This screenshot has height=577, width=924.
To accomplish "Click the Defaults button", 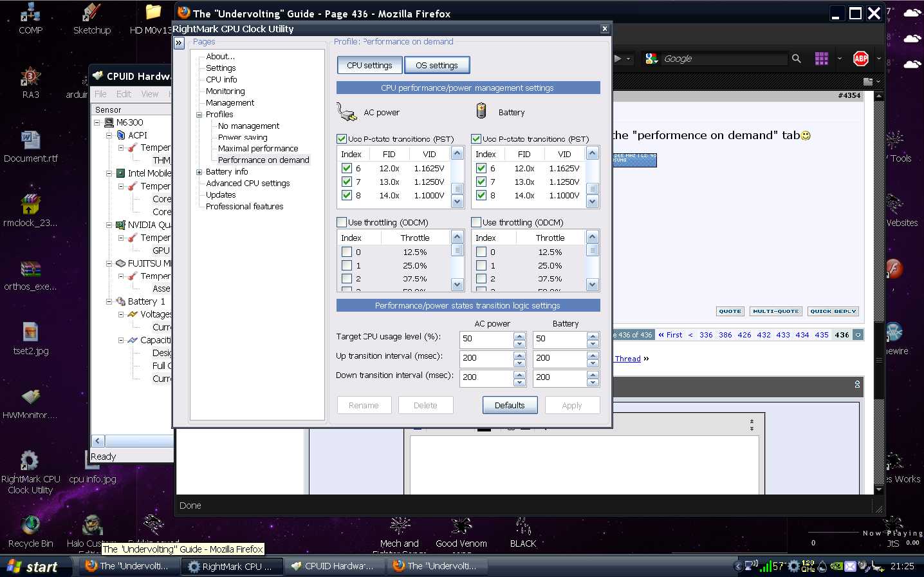I will click(x=510, y=405).
